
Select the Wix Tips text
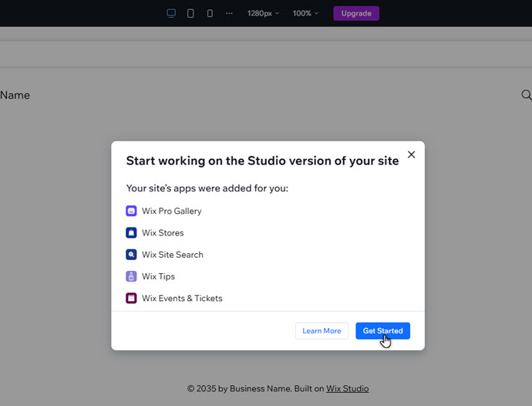[159, 276]
